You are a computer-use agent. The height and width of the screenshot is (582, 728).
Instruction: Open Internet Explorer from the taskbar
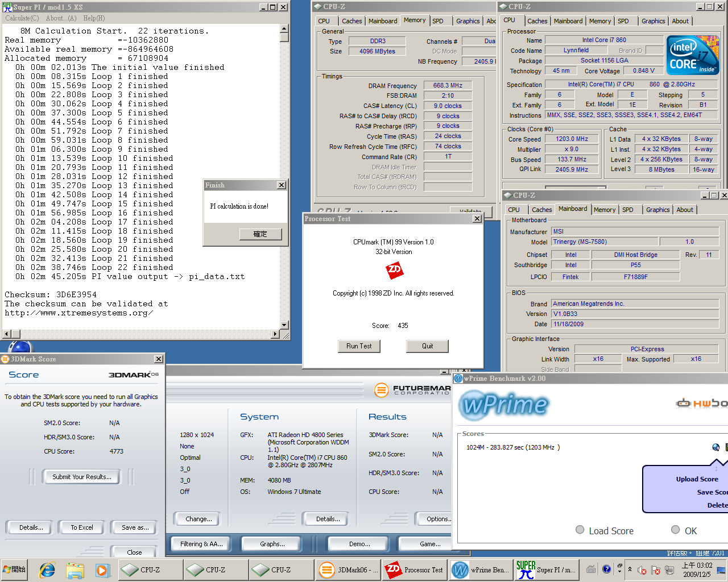click(x=47, y=569)
